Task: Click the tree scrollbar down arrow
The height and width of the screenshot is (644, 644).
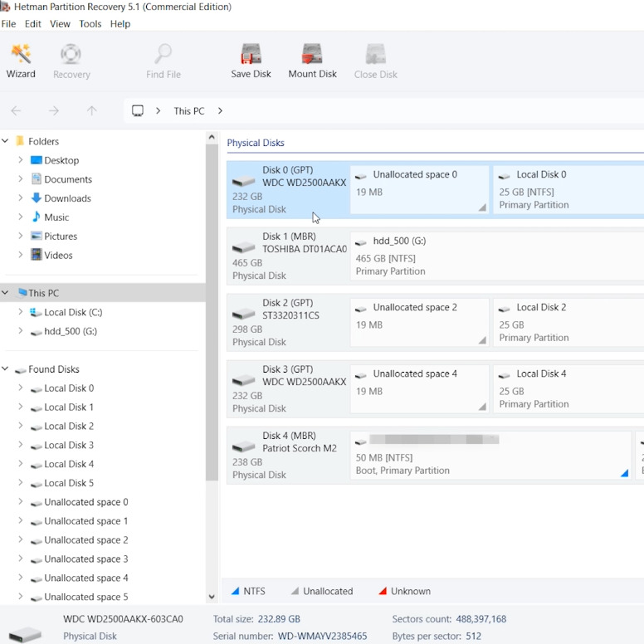Action: 212,598
